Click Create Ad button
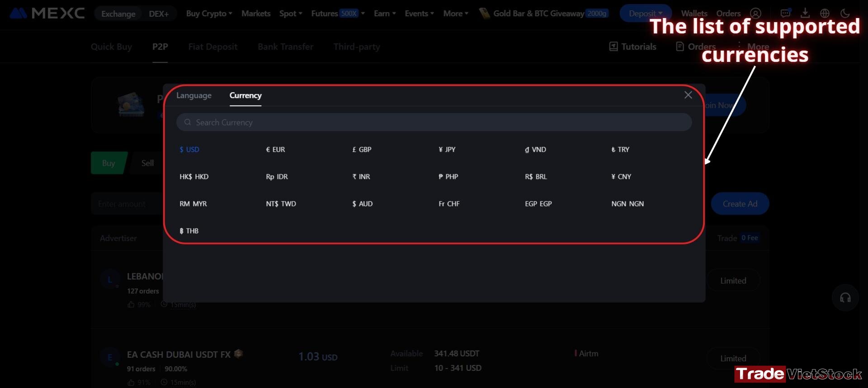868x388 pixels. click(x=740, y=204)
